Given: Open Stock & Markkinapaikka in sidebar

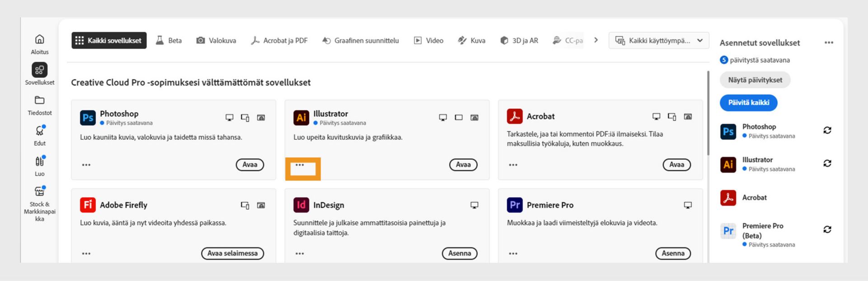Looking at the screenshot, I should (40, 204).
